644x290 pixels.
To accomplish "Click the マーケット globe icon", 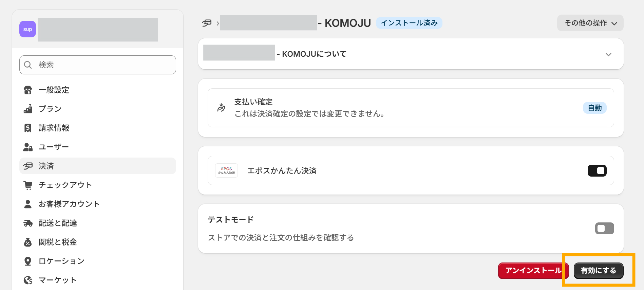I will click(29, 280).
